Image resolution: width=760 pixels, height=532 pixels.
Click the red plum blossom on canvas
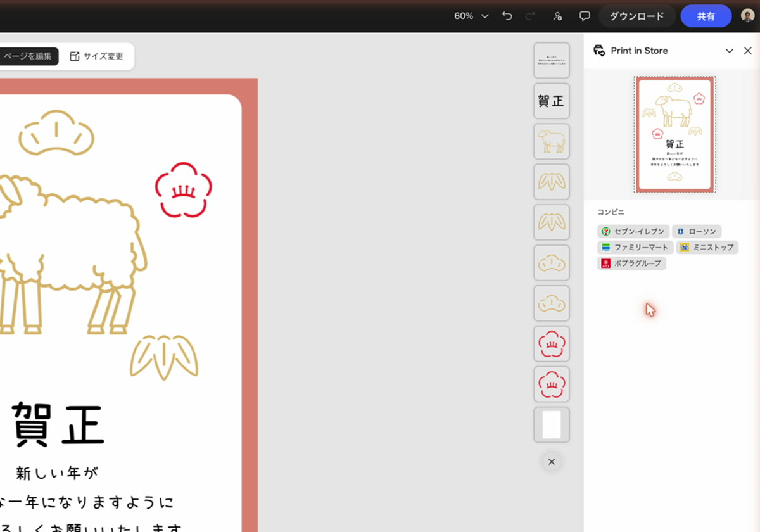coord(184,190)
